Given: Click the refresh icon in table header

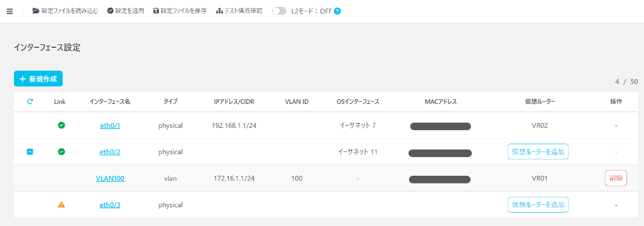Looking at the screenshot, I should [30, 102].
